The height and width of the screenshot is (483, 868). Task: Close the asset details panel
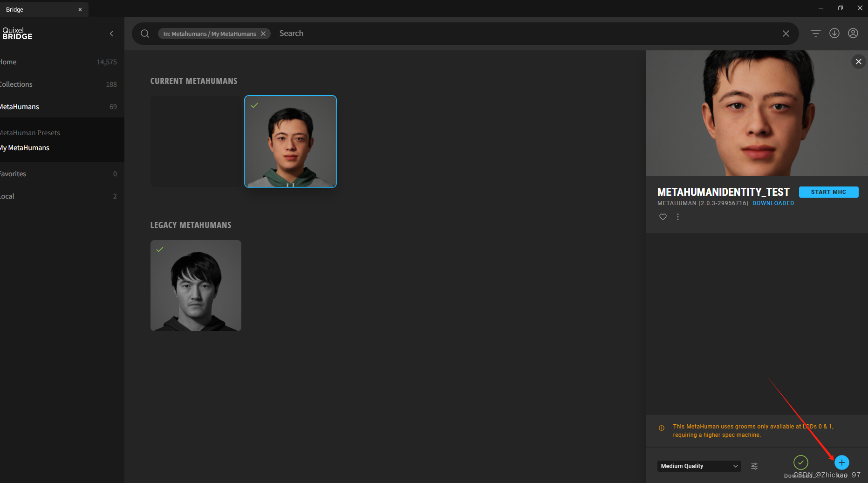point(859,62)
